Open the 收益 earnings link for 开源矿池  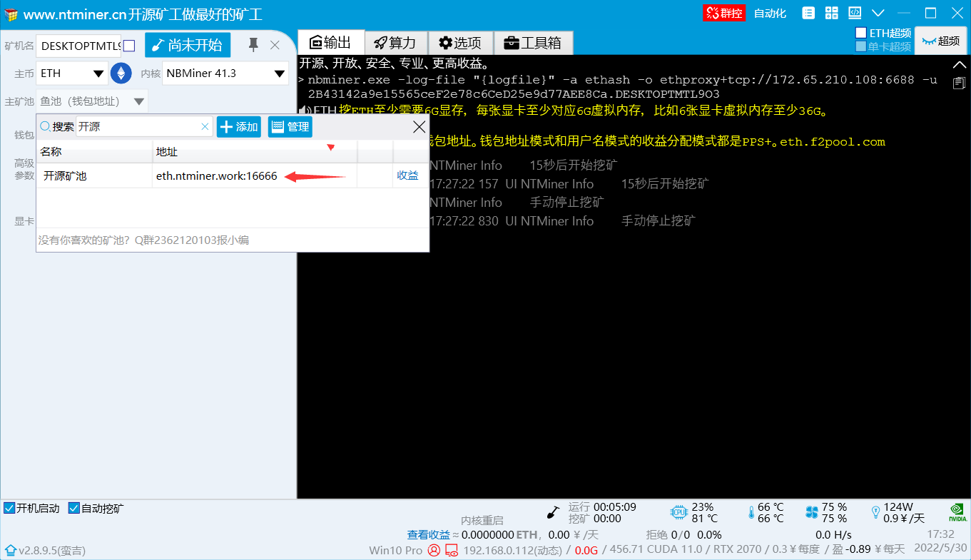click(408, 175)
